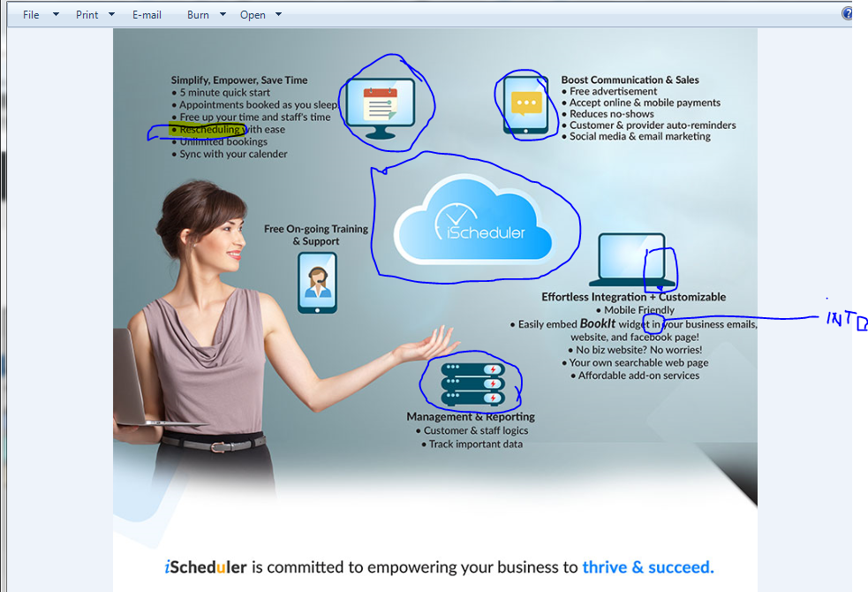
Task: Open the File menu
Action: click(x=31, y=15)
